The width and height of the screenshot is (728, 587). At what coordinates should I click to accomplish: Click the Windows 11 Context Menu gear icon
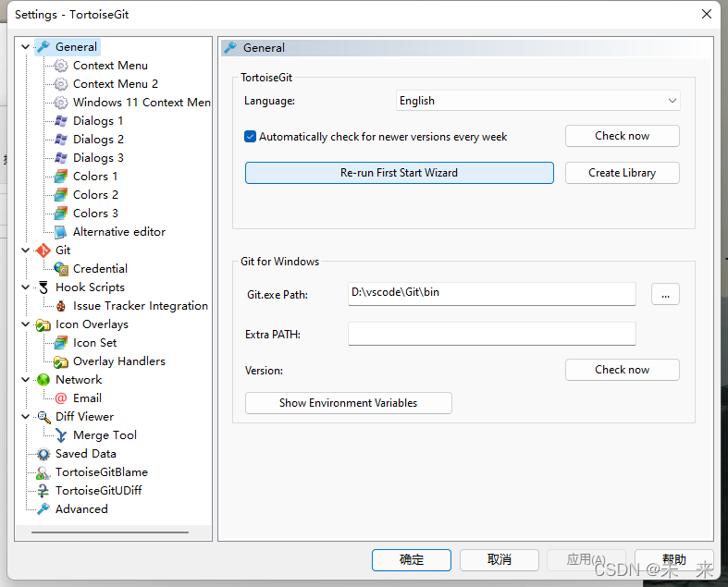(61, 103)
